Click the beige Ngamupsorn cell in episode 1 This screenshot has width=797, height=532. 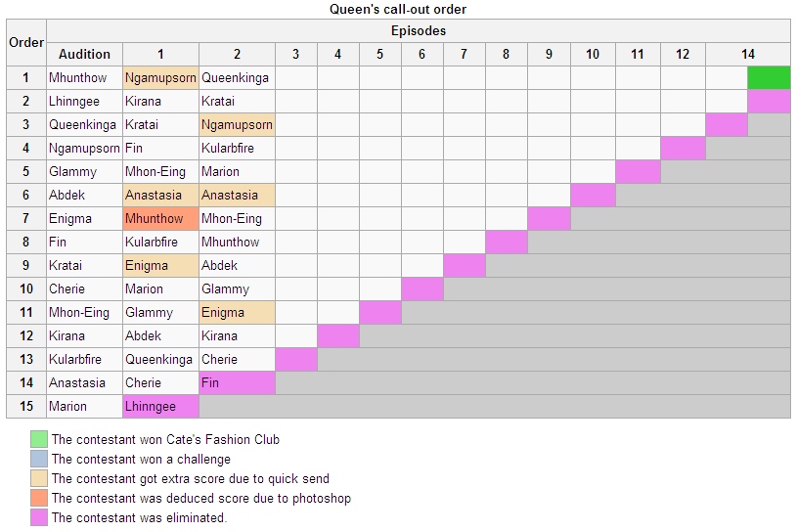point(160,77)
